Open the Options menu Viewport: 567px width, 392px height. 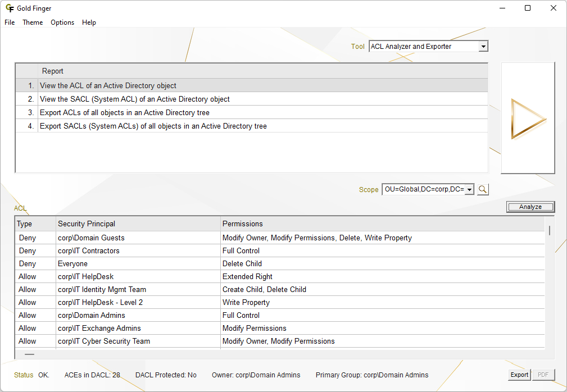click(62, 22)
